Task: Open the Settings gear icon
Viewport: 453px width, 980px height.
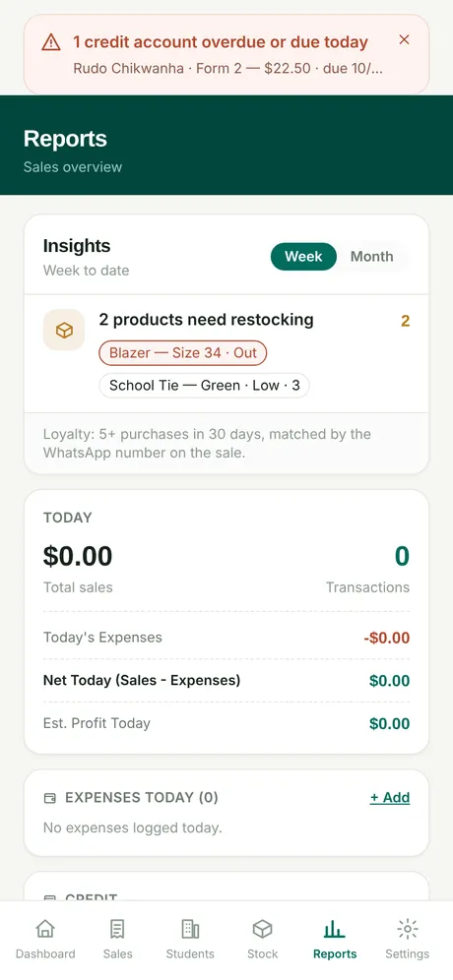Action: tap(408, 929)
